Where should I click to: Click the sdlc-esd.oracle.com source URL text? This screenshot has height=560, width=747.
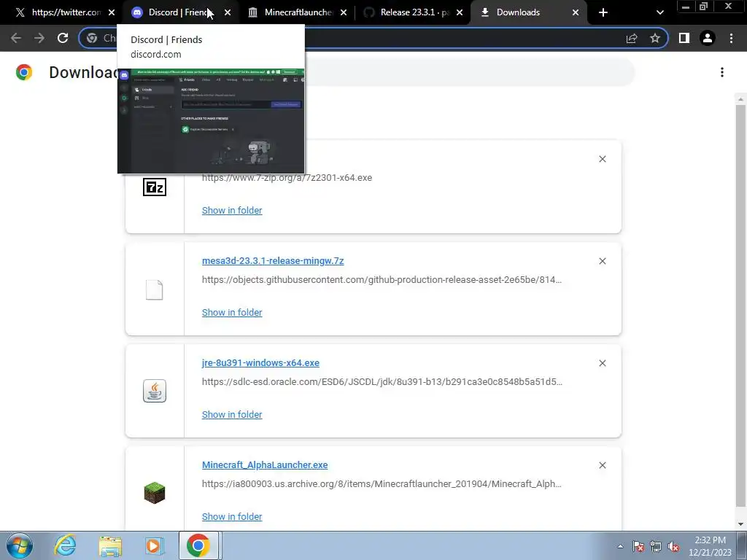(x=382, y=381)
